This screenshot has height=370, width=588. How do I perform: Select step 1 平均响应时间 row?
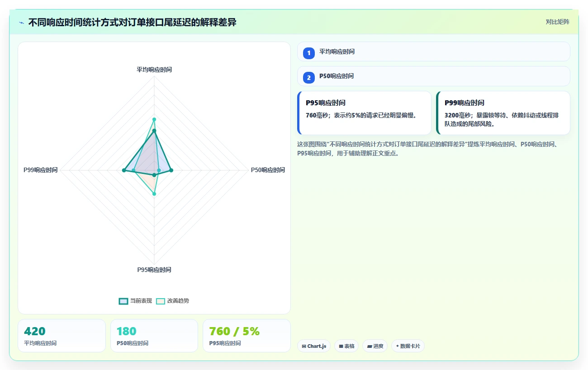pos(433,52)
